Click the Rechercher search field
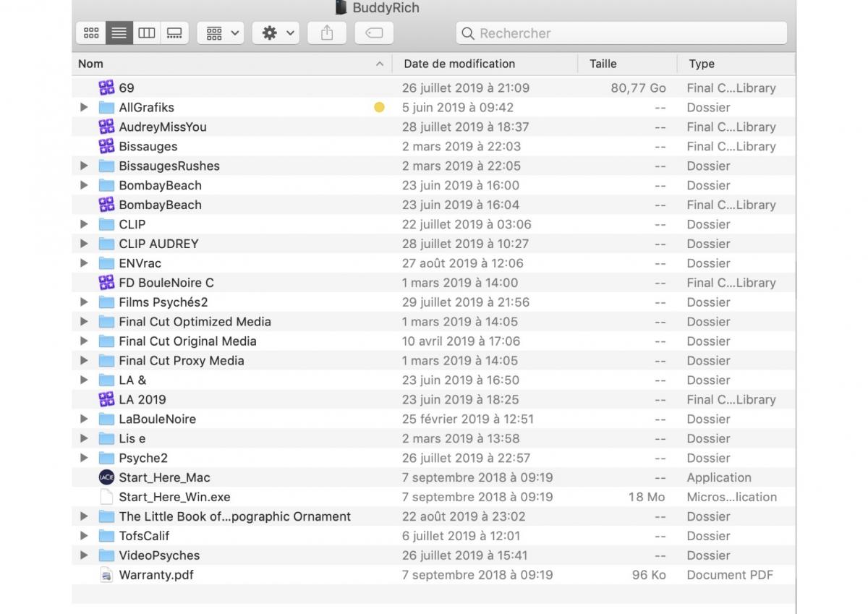The width and height of the screenshot is (868, 614). (x=621, y=33)
